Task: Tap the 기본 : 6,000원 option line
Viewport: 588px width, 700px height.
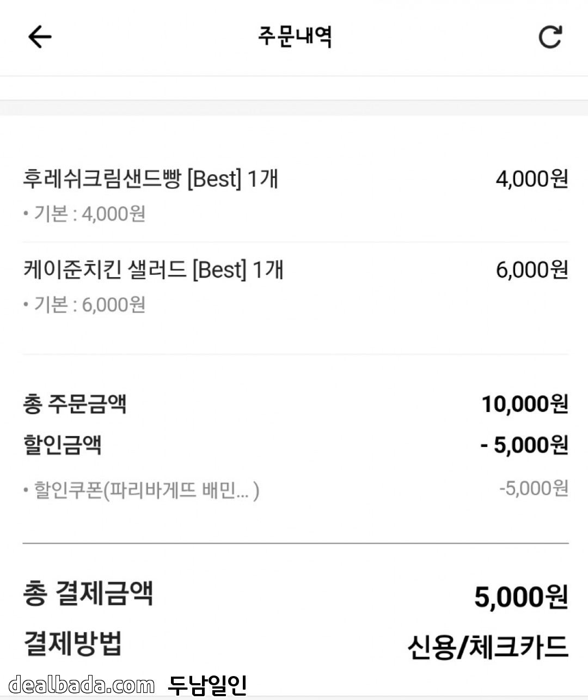Action: [85, 305]
